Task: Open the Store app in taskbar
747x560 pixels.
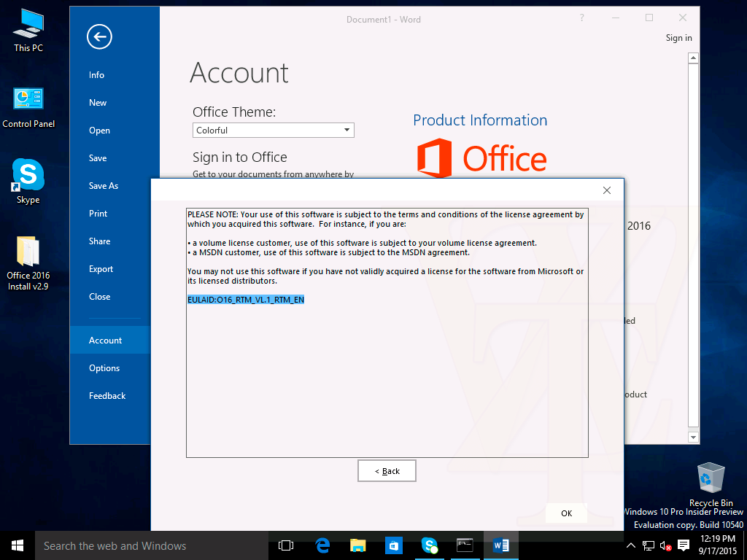Action: pos(393,545)
